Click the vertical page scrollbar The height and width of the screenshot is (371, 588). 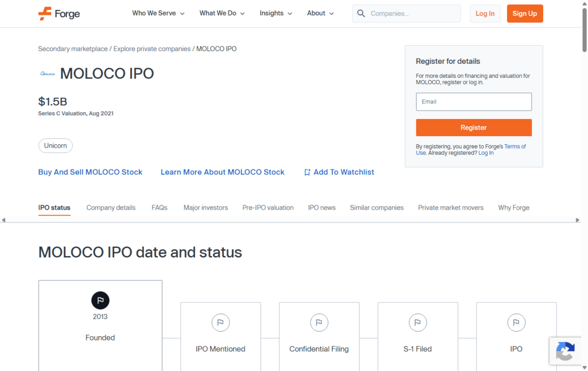584,30
